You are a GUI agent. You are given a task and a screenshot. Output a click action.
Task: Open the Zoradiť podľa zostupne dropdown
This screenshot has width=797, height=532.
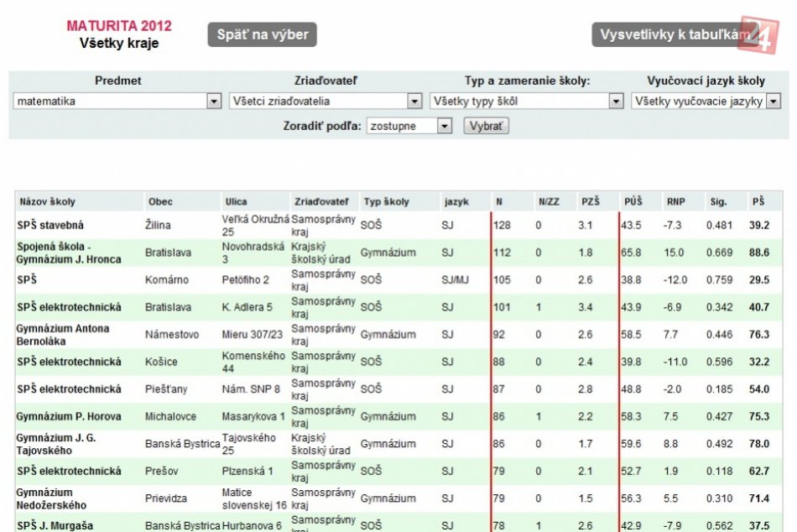tap(409, 127)
